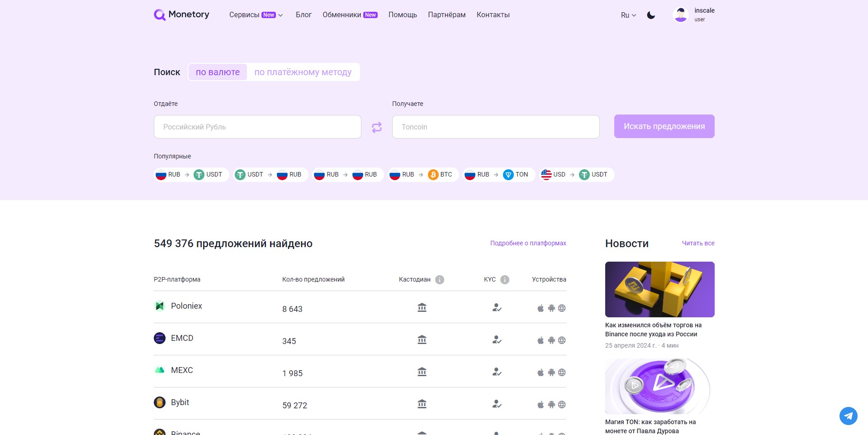The height and width of the screenshot is (435, 868).
Task: Click the Monetory logo
Action: 181,14
